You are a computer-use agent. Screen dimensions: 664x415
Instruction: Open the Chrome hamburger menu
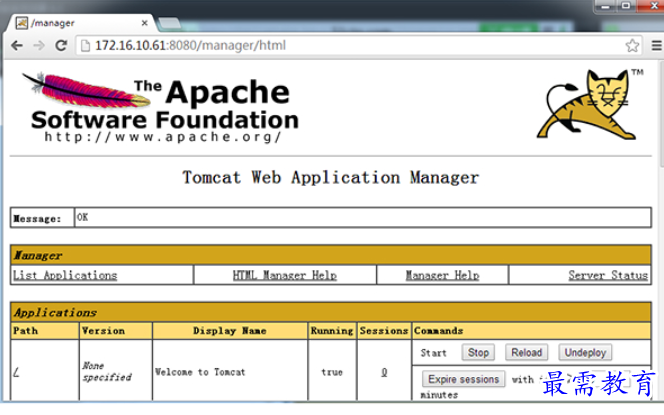point(656,45)
